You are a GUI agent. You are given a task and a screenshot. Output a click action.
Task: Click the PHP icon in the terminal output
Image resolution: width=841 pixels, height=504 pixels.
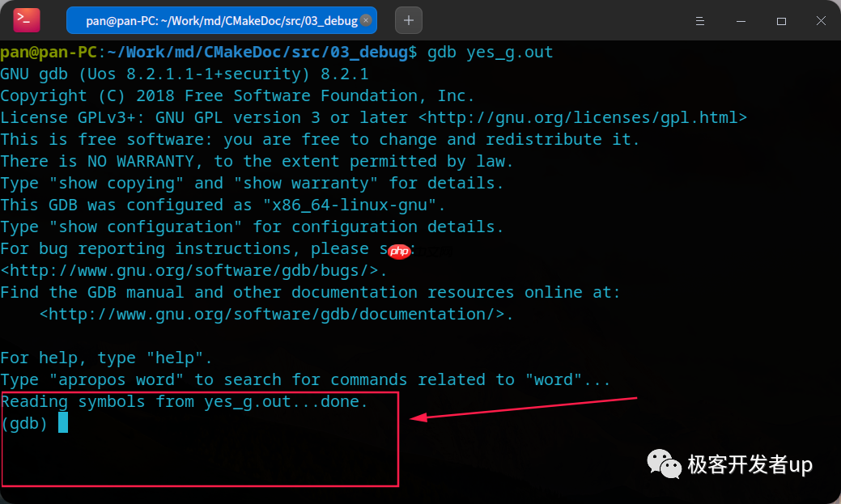tap(398, 252)
